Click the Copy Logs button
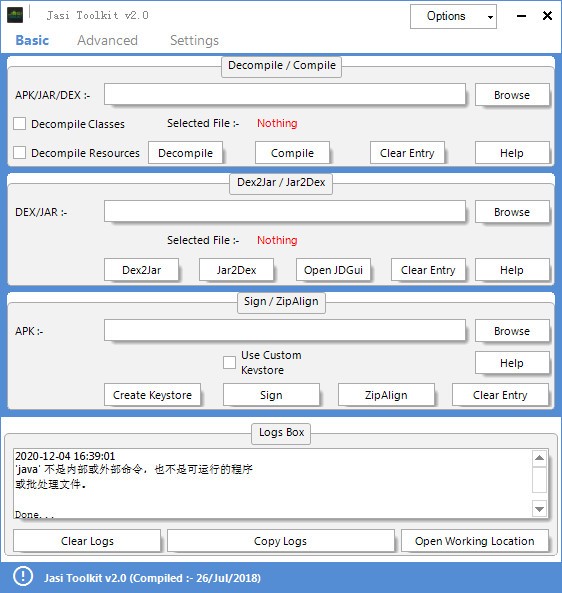The height and width of the screenshot is (593, 562). 281,541
